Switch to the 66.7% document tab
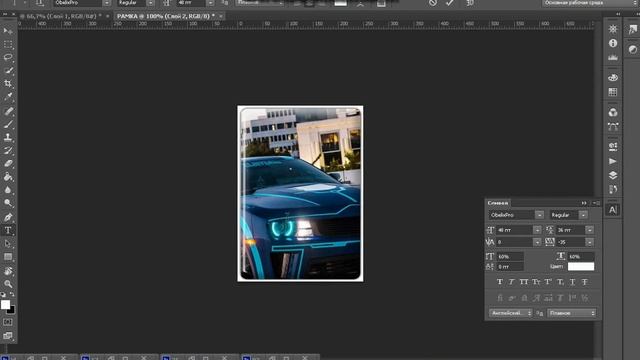 (x=61, y=16)
